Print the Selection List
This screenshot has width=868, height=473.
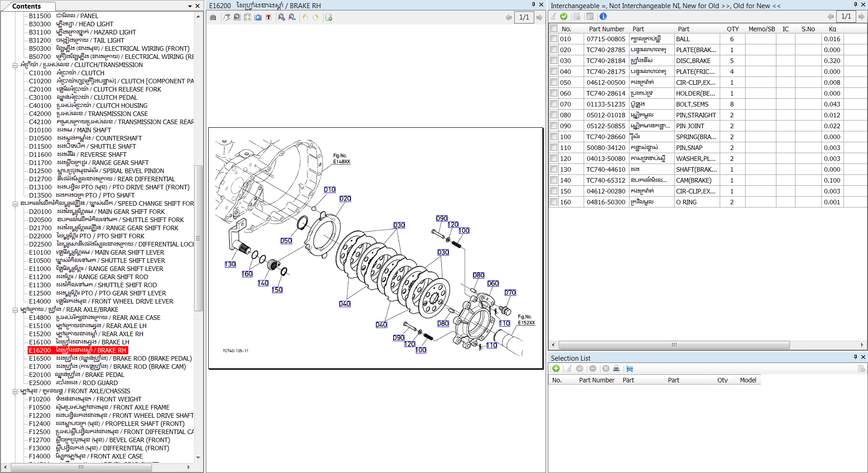click(x=617, y=368)
